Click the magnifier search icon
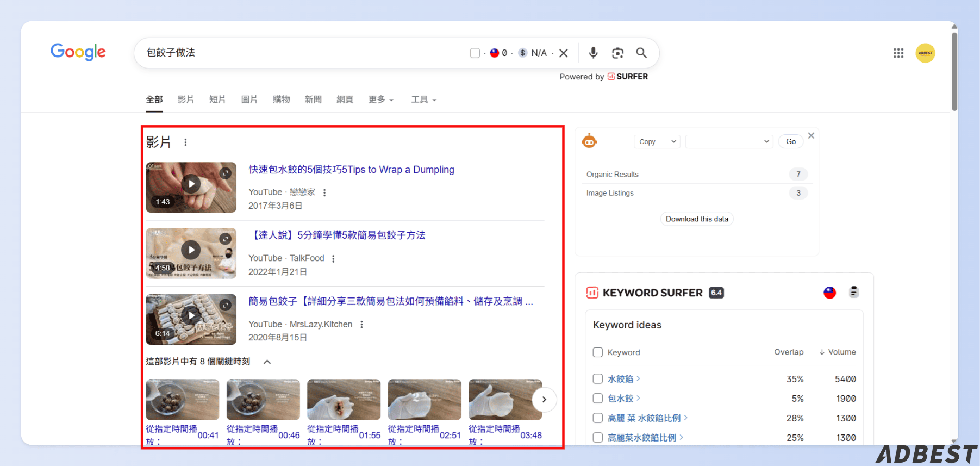This screenshot has width=980, height=466. tap(641, 53)
